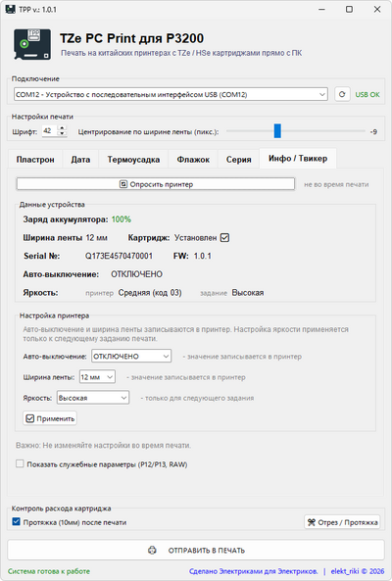Toggle the Картридж Установлен checkbox
Screen dimensions: 392x581
224,237
